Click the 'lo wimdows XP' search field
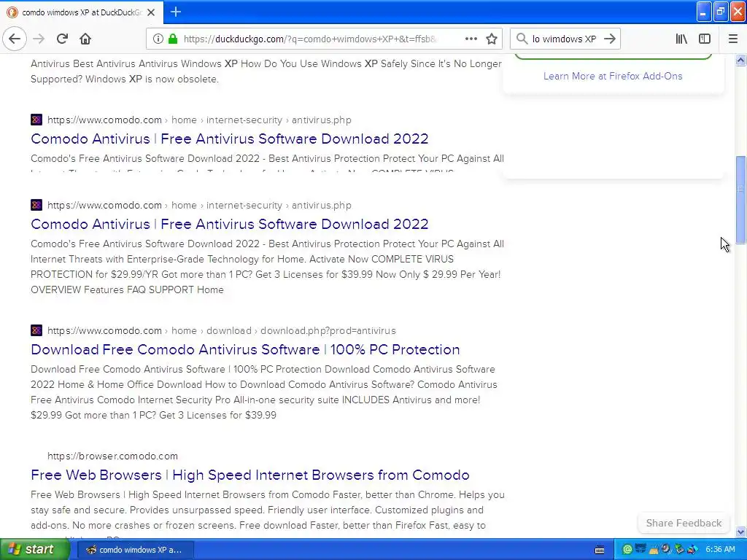 coord(564,39)
